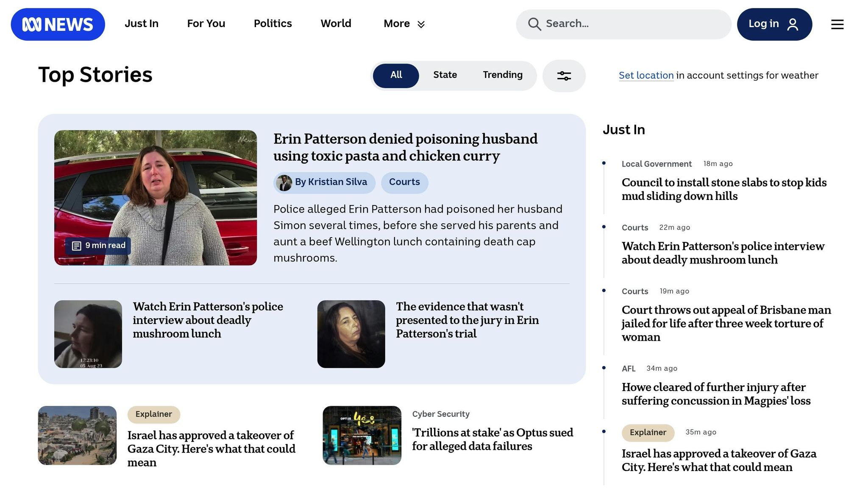Open 'Trillions at stake' Optus story
The height and width of the screenshot is (488, 868).
tap(492, 440)
